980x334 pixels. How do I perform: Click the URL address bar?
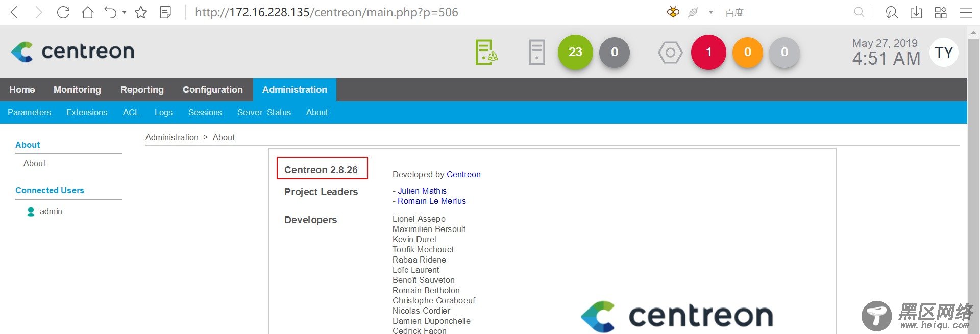click(327, 12)
